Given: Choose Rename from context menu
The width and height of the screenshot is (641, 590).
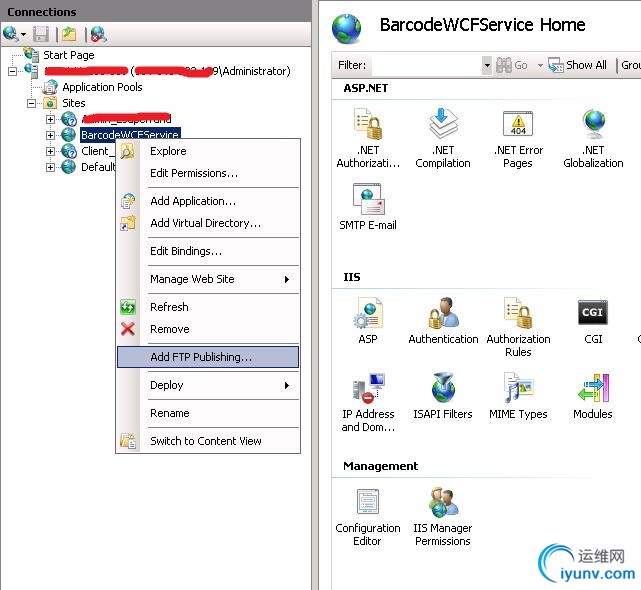Looking at the screenshot, I should [x=208, y=413].
